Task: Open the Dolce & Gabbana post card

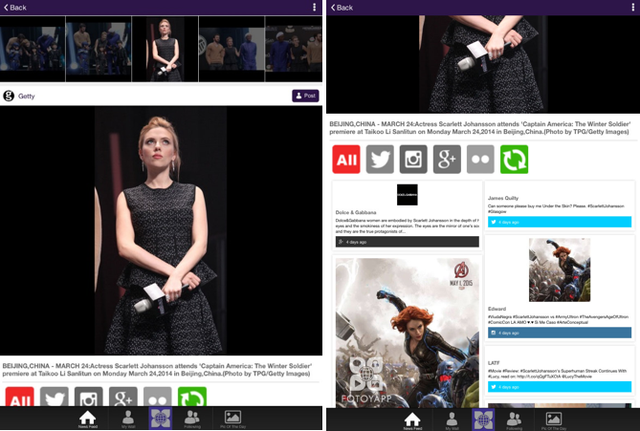Action: 406,214
